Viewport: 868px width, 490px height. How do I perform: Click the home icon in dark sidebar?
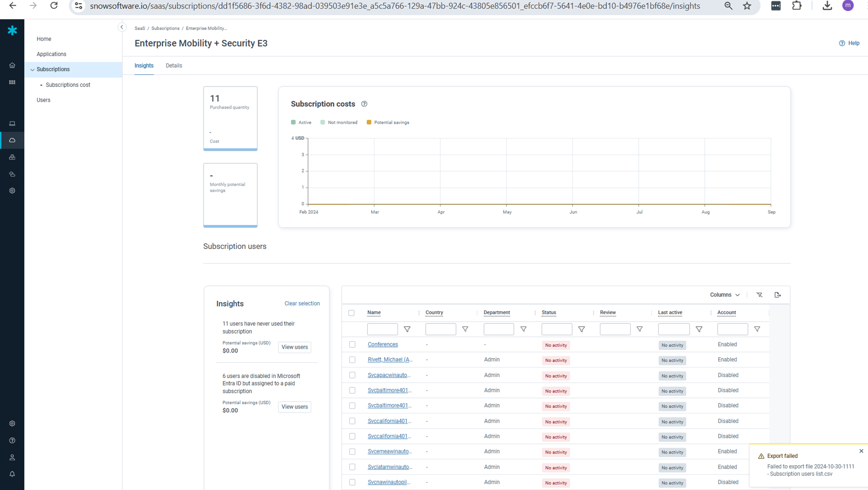coord(12,66)
